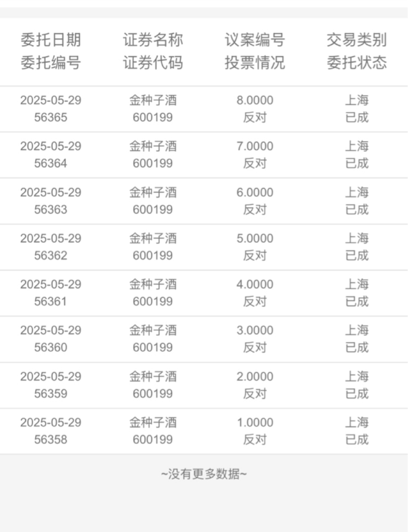Tap the order entry 56359
408x532 pixels.
pyautogui.click(x=204, y=385)
